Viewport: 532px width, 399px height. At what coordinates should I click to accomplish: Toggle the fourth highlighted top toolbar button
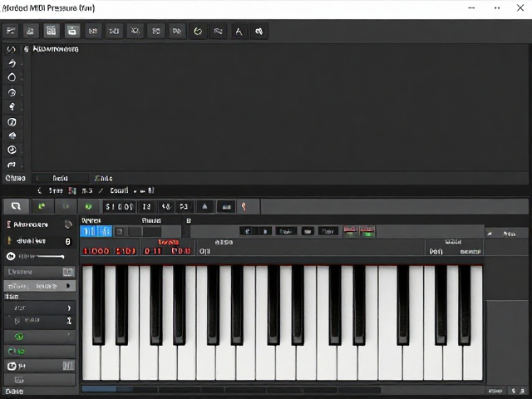[72, 32]
